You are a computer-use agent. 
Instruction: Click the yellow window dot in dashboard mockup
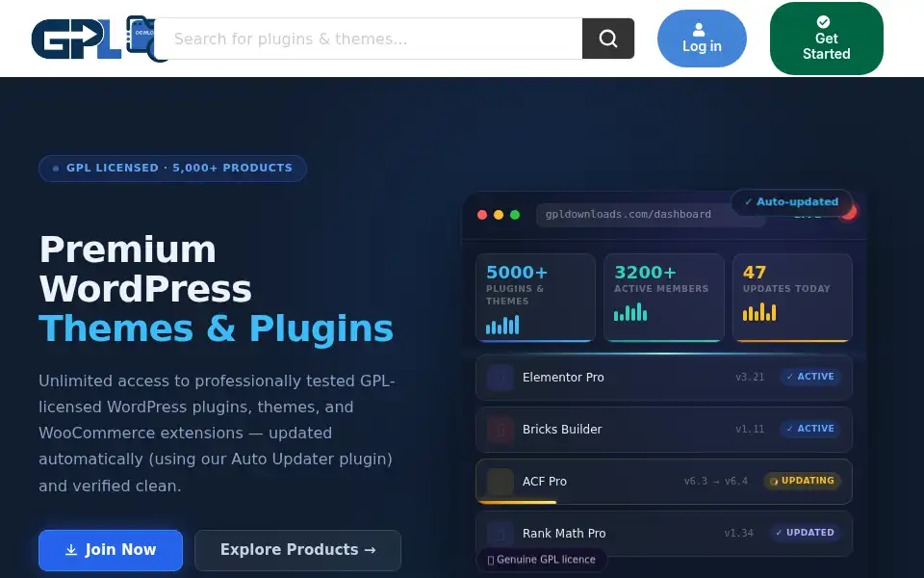(x=499, y=215)
